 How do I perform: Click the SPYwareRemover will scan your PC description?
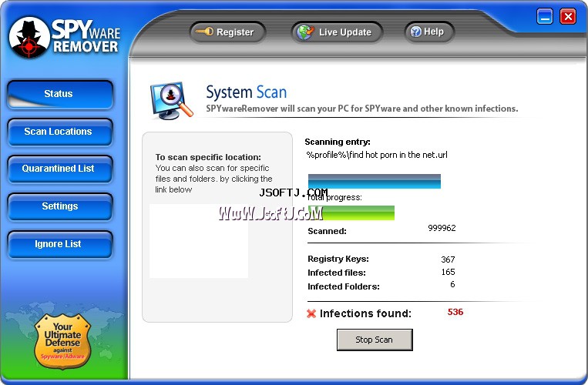pyautogui.click(x=362, y=109)
